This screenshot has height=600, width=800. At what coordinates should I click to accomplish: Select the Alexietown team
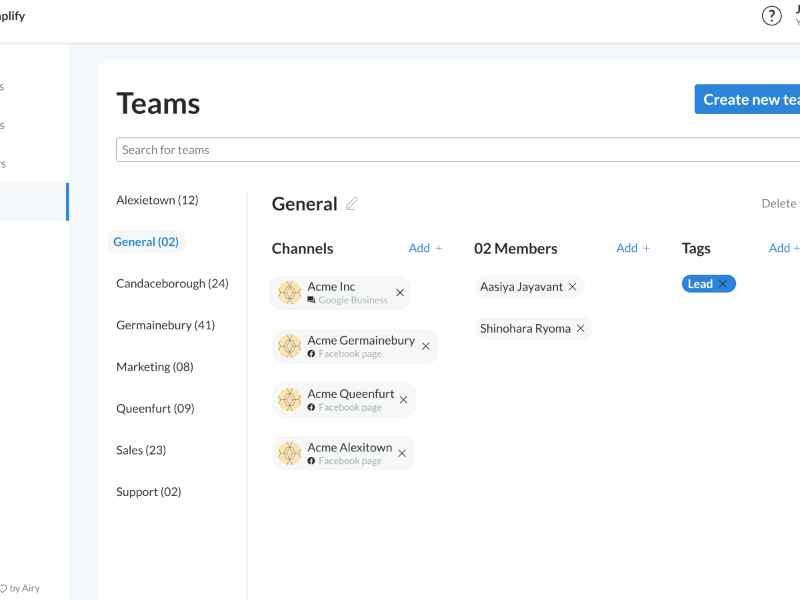(157, 200)
